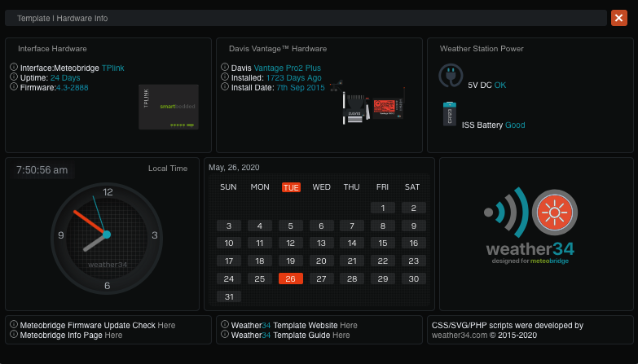This screenshot has width=638, height=364.
Task: Click info icon beside Davis Vantage Pro2 Plus
Action: pos(225,67)
